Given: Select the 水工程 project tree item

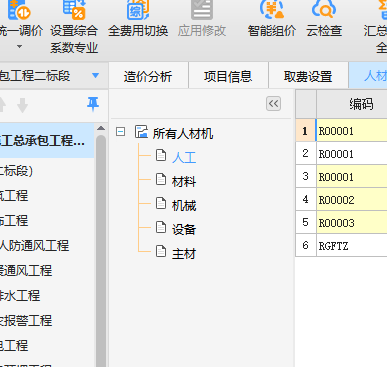Looking at the screenshot, I should pyautogui.click(x=20, y=296).
